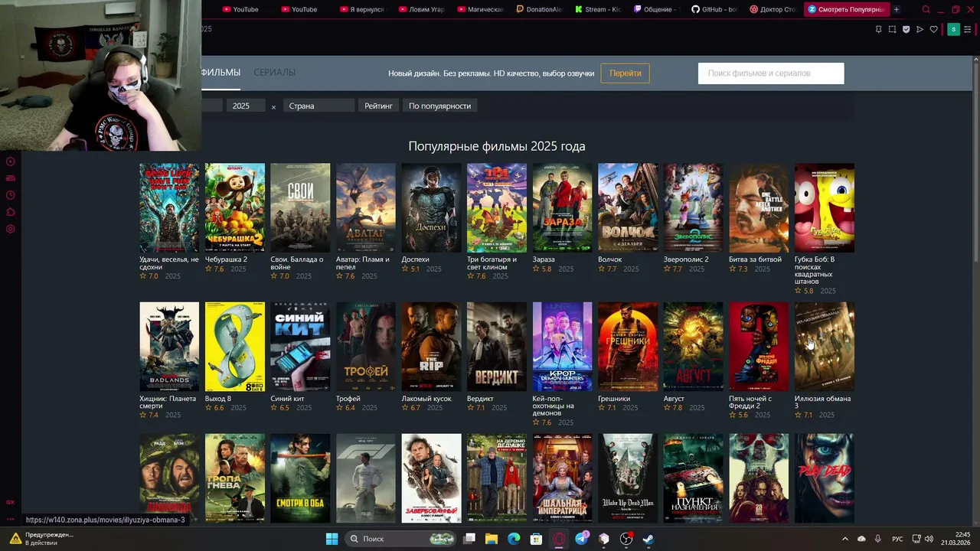Switch to the GitHub browser tab
Viewport: 980px width, 551px height.
pos(714,9)
